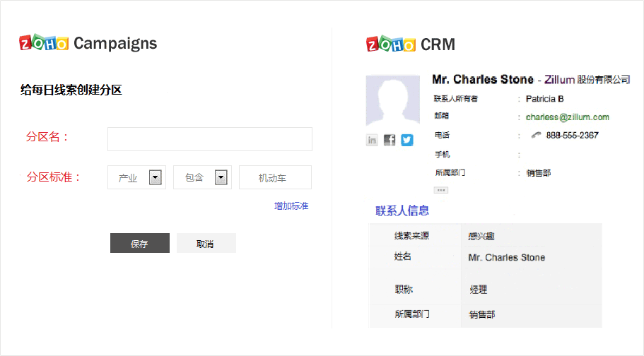Click the 销售部 value in the contact info table
The width and height of the screenshot is (644, 356).
pyautogui.click(x=482, y=314)
